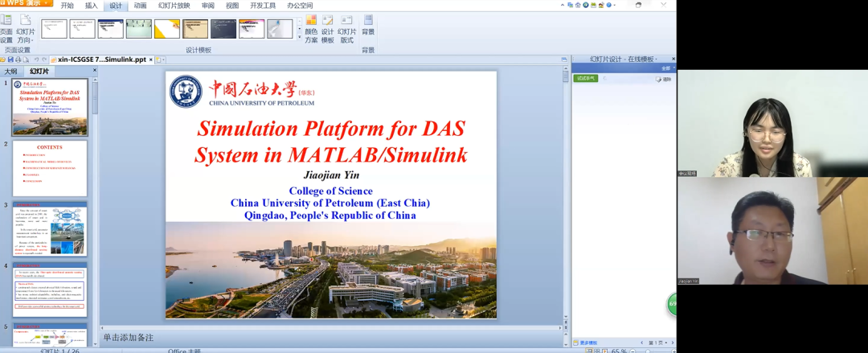Viewport: 868px width, 353px height.
Task: Open the 颜色方案 color scheme icon
Action: [x=311, y=29]
